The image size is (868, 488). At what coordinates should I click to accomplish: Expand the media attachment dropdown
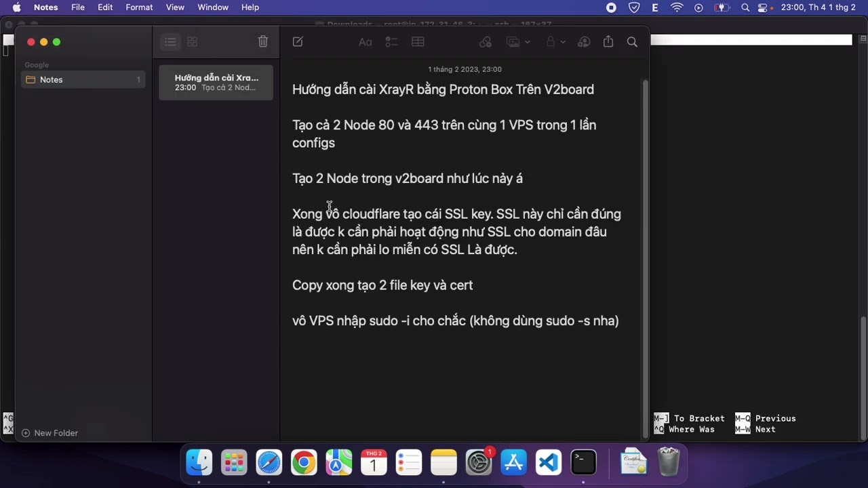[527, 42]
